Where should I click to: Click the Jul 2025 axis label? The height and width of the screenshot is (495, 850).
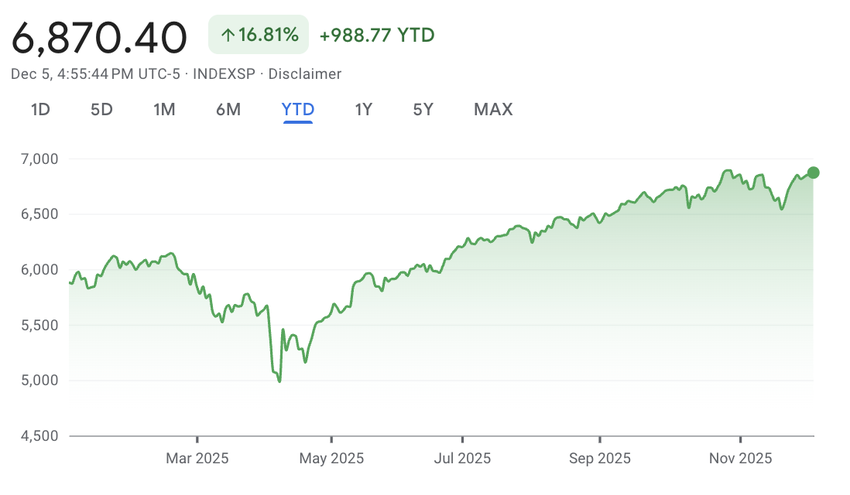(x=463, y=459)
